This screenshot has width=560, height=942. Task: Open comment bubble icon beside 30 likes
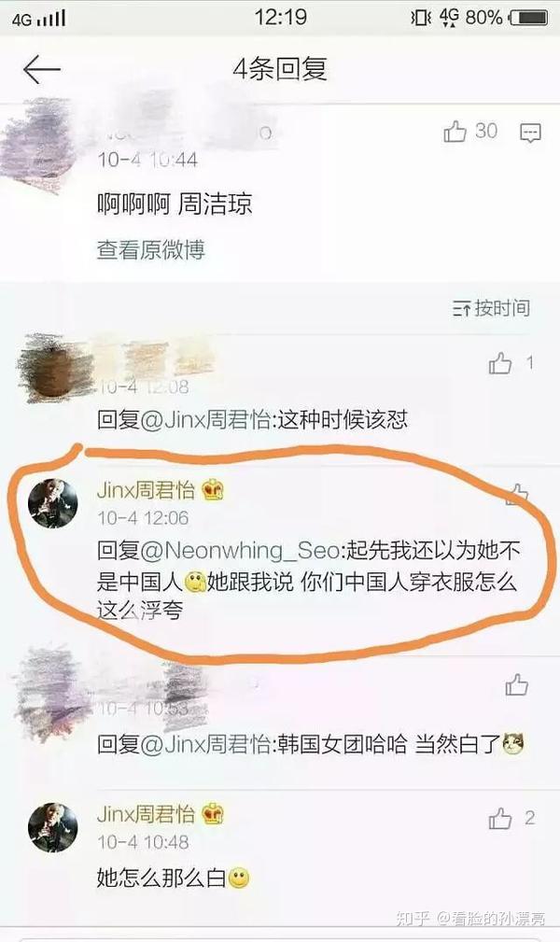point(530,133)
